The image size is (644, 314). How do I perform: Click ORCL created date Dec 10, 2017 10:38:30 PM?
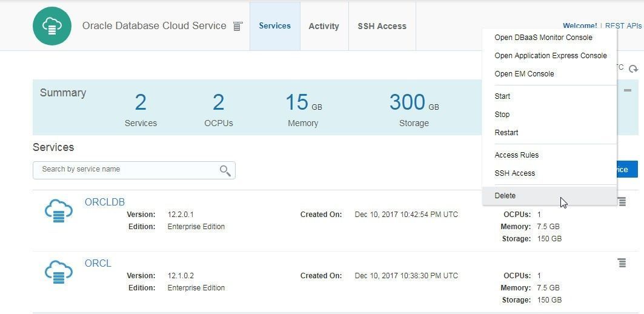pyautogui.click(x=406, y=276)
